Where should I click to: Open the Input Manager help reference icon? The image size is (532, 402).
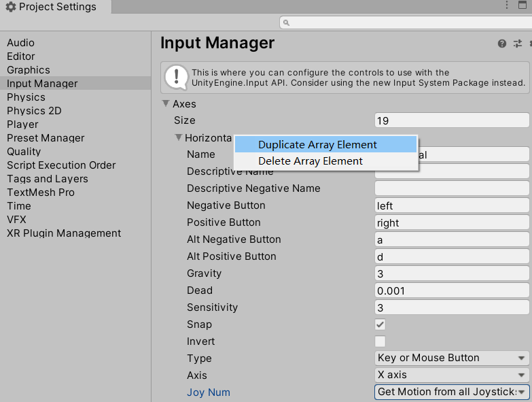tap(502, 44)
